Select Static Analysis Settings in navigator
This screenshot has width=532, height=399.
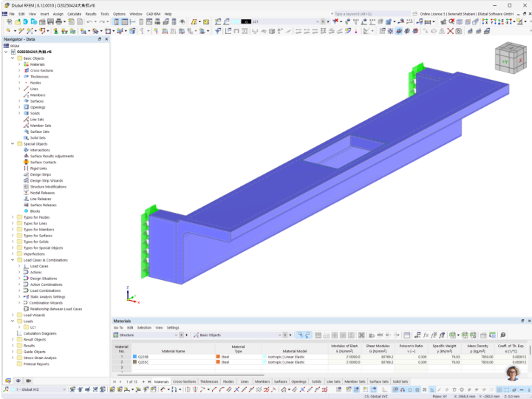tap(47, 296)
